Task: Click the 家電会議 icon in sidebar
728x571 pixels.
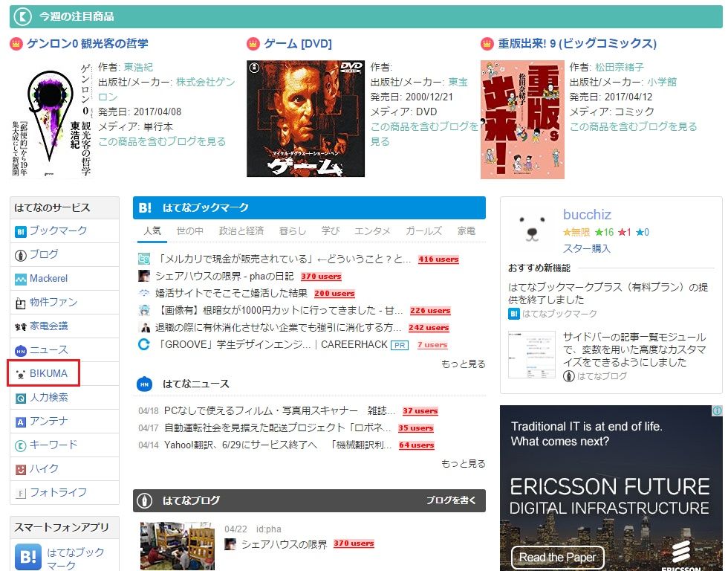Action: coord(21,326)
